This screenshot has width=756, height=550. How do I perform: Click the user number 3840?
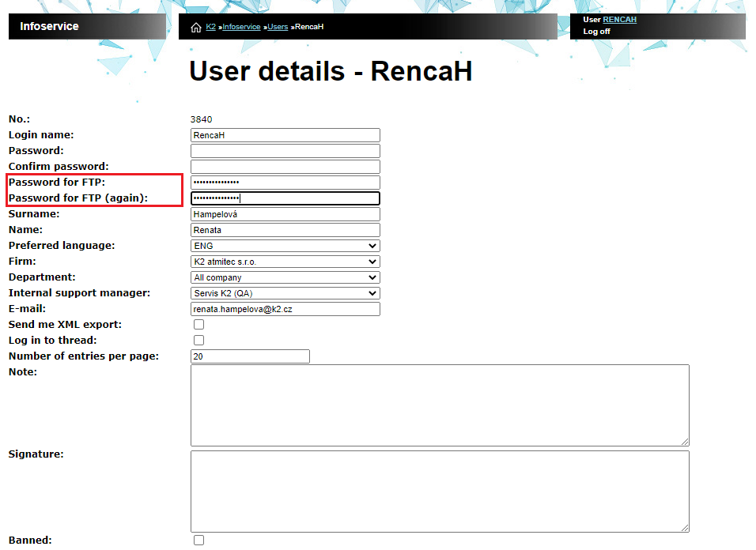click(201, 119)
